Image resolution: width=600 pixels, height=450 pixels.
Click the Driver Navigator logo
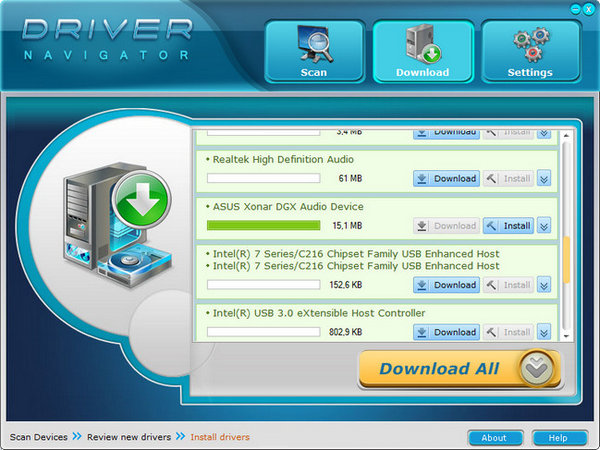107,39
